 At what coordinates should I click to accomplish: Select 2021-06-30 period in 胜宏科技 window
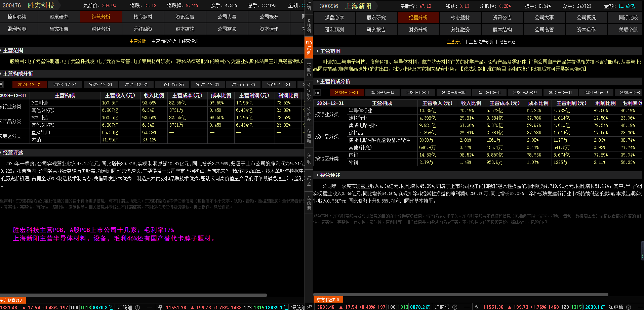coord(172,85)
